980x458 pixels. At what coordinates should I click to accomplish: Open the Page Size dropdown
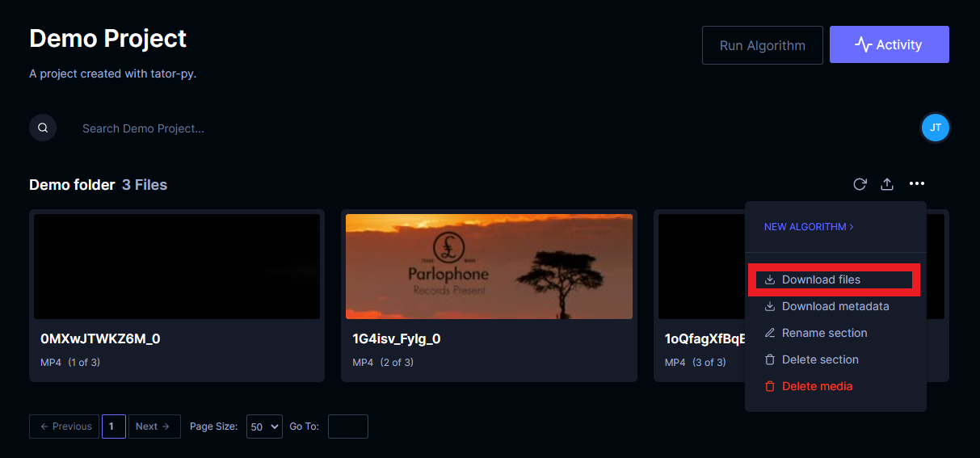[x=264, y=426]
